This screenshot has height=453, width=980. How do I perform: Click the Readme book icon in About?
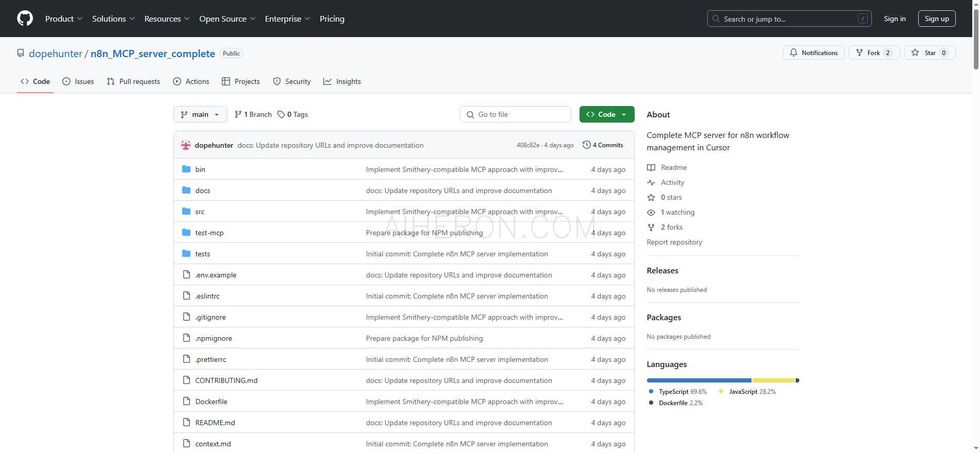click(651, 167)
